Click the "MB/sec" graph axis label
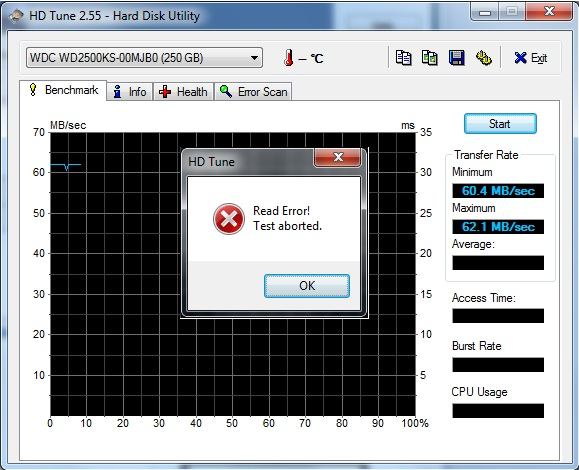This screenshot has width=579, height=470. (x=68, y=125)
